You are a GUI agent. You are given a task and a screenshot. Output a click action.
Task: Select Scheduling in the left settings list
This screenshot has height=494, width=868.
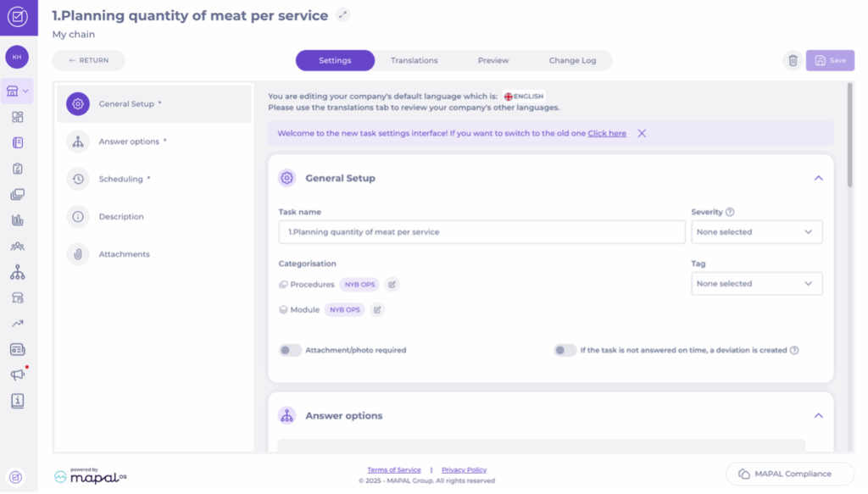coord(120,179)
